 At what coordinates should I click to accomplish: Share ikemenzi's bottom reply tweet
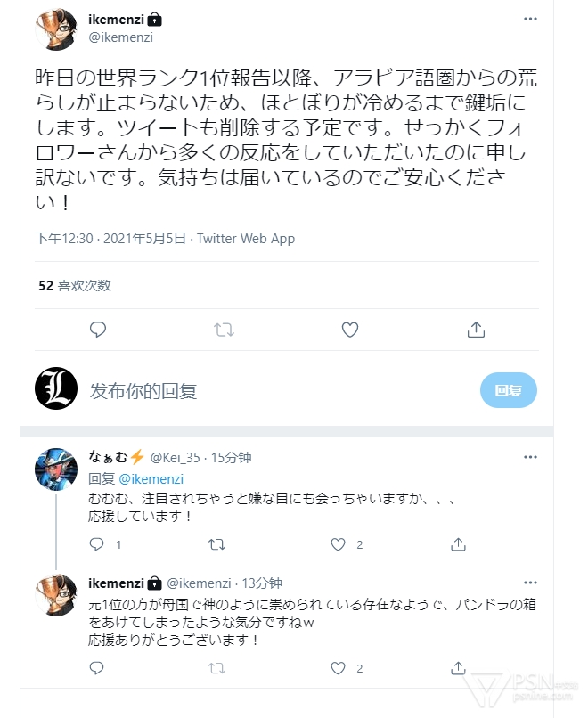point(458,668)
